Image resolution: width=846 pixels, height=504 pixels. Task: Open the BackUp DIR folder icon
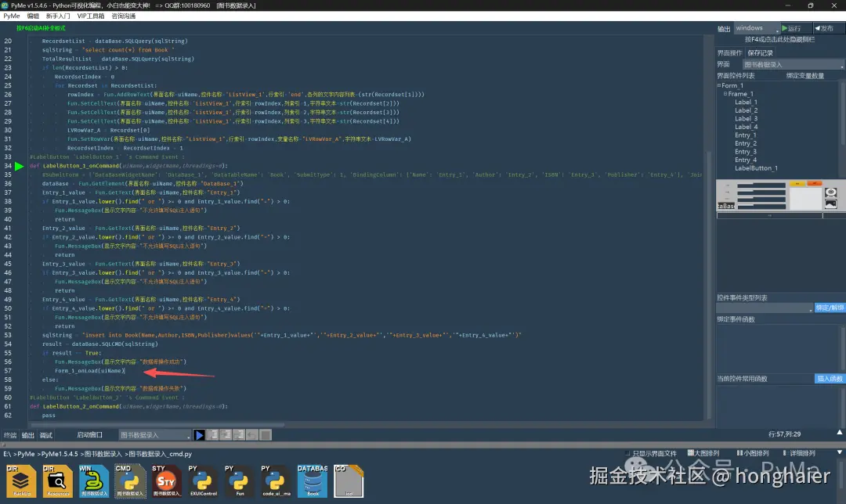coord(21,481)
